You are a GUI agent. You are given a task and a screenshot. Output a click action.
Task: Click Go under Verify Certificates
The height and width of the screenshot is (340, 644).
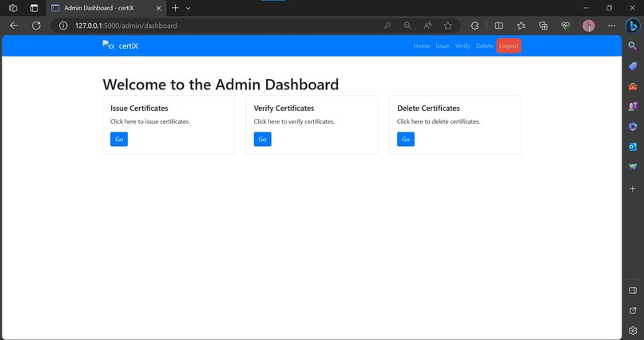click(262, 139)
